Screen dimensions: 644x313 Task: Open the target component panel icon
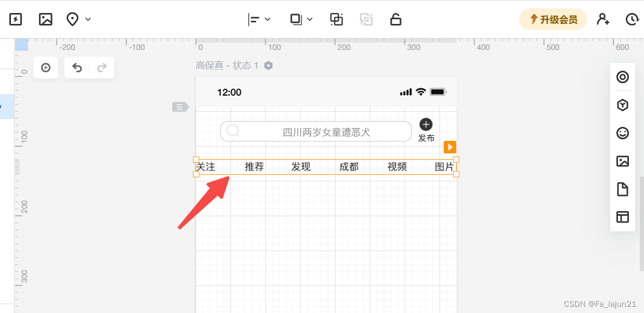(623, 77)
